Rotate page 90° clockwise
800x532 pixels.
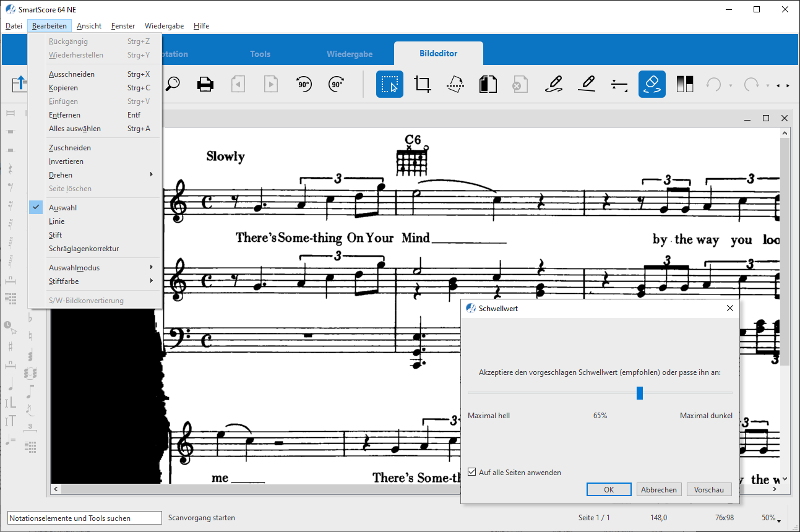click(336, 84)
